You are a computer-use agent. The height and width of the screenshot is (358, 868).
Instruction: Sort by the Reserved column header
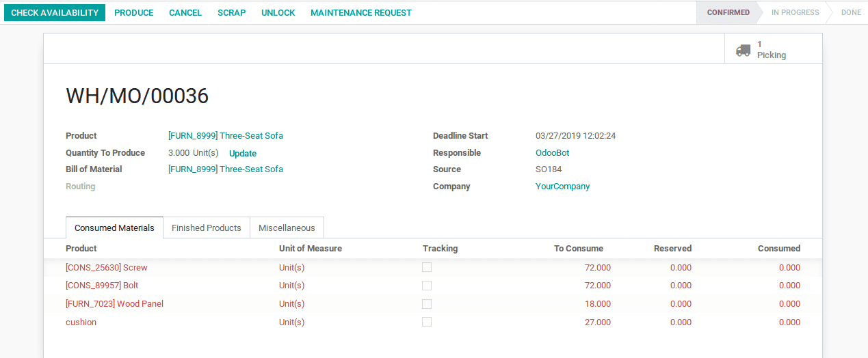672,249
